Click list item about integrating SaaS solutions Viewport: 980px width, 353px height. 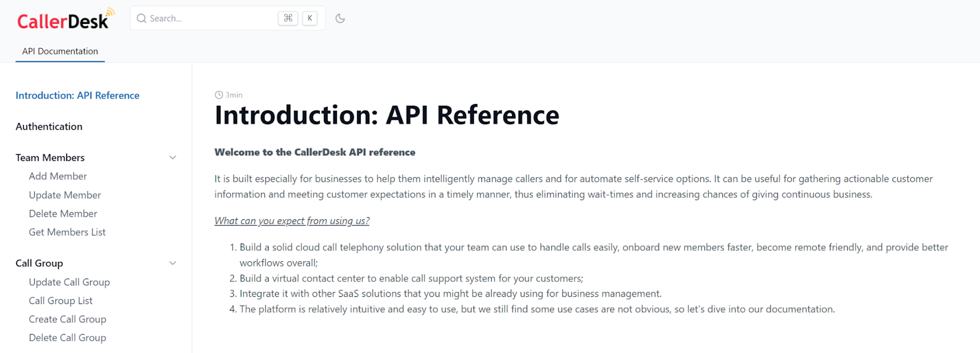click(450, 294)
